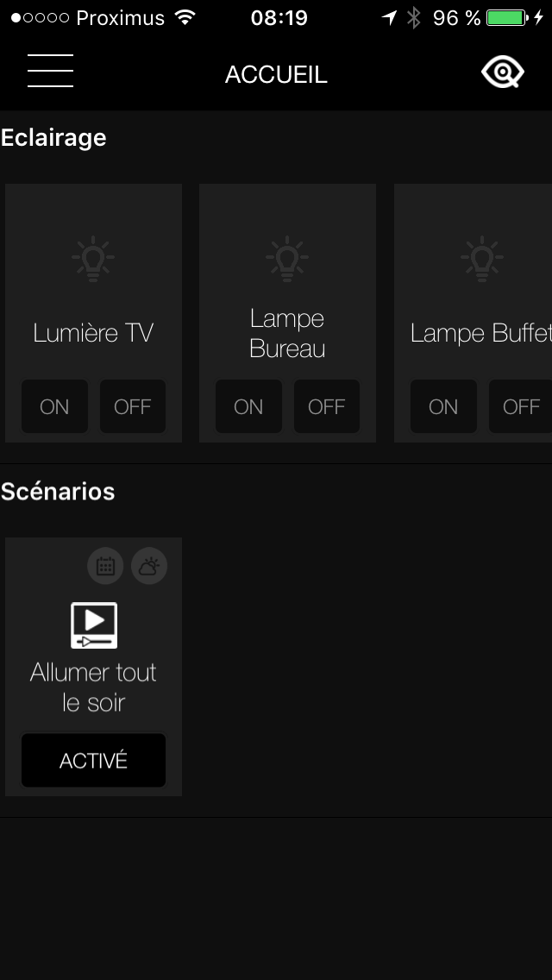Tap the Lampe Buffet light bulb icon
552x980 pixels.
[x=481, y=258]
